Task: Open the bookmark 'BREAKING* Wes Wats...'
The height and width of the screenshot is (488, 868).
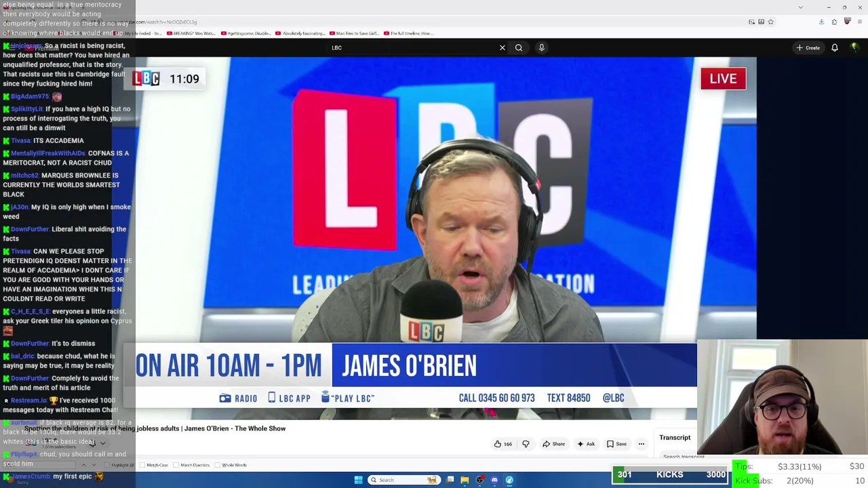Action: 191,33
